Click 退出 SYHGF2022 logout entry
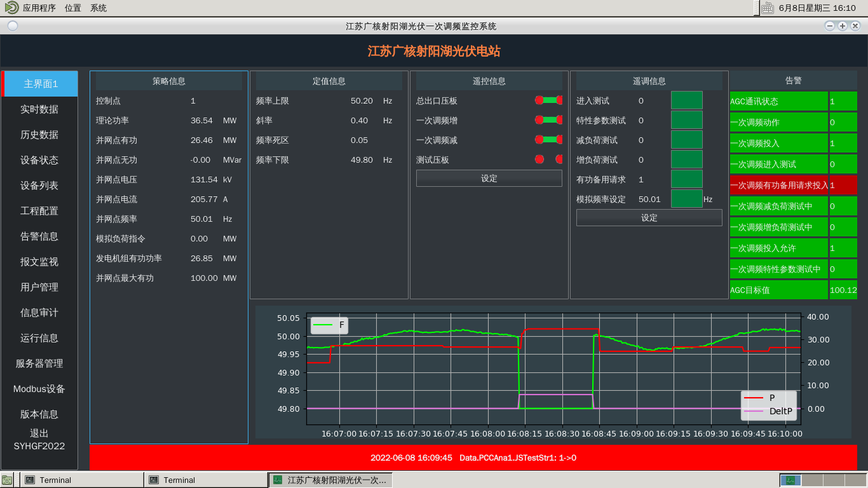Screen dimensions: 868x488 point(39,439)
